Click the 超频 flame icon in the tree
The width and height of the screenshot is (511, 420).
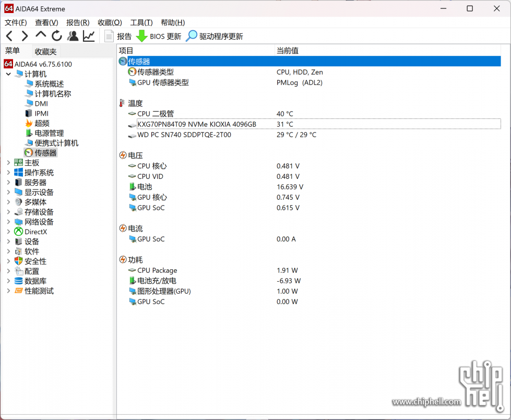tap(29, 123)
